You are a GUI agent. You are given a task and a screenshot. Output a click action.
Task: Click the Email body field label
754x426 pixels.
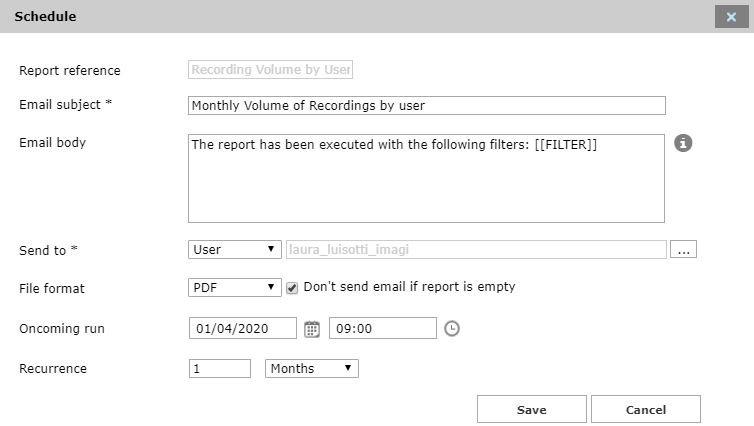[x=53, y=143]
